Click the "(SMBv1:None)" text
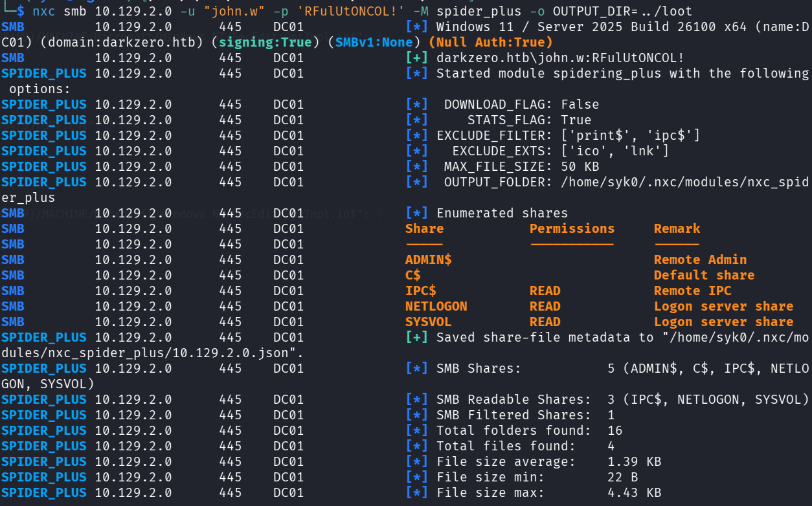812x506 pixels. (374, 42)
